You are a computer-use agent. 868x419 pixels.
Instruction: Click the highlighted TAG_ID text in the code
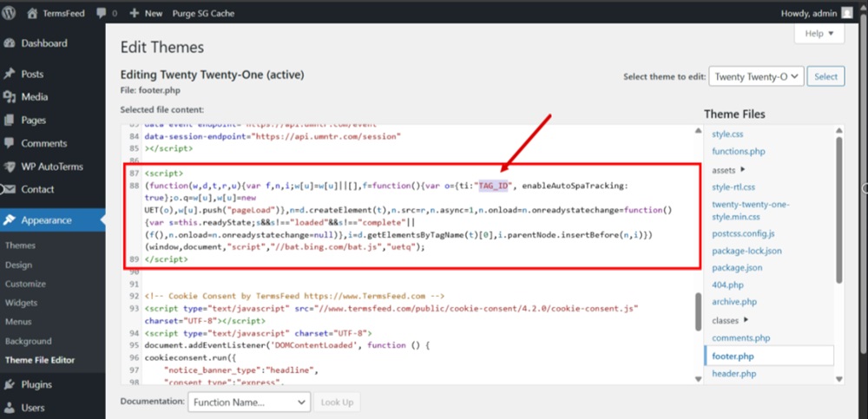coord(493,186)
